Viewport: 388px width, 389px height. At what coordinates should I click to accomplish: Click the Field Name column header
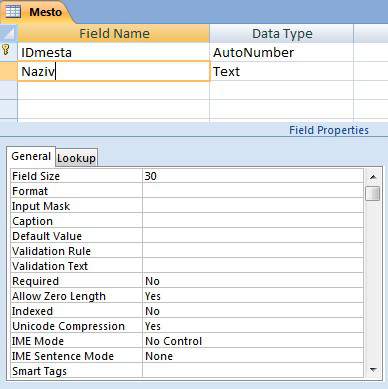click(x=114, y=33)
